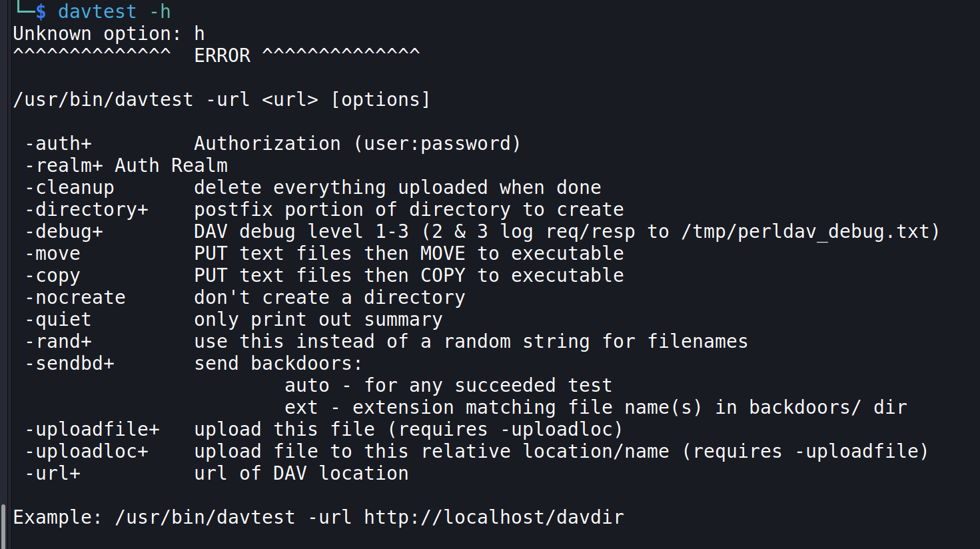This screenshot has width=980, height=549.
Task: Select the -auth+ option flag
Action: (x=58, y=144)
